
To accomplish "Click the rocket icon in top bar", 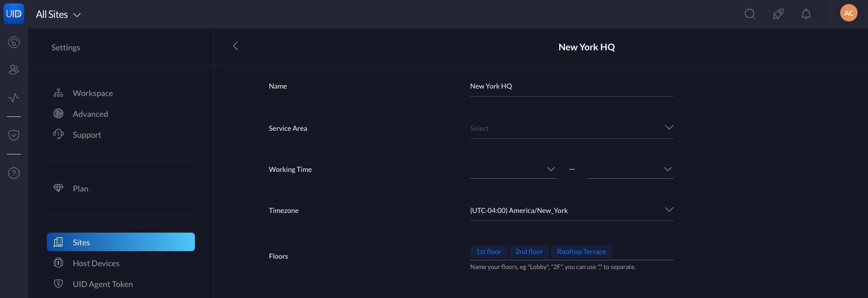I will (778, 14).
